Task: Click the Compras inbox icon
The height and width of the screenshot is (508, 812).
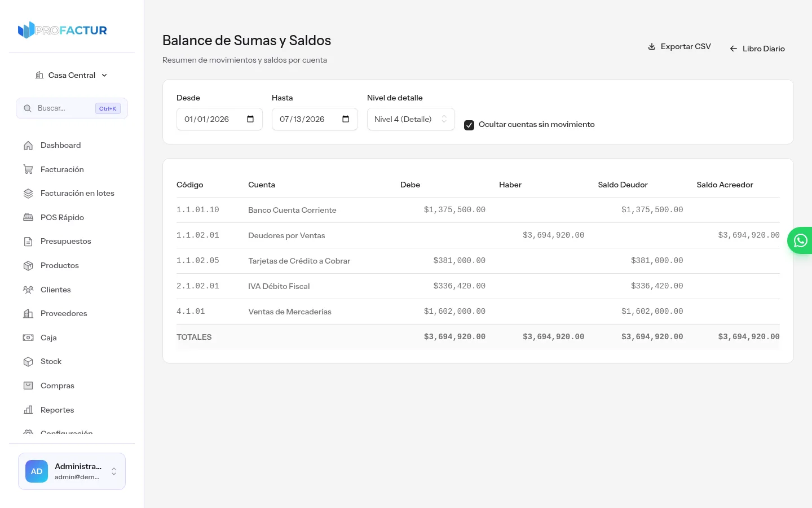Action: [x=28, y=386]
